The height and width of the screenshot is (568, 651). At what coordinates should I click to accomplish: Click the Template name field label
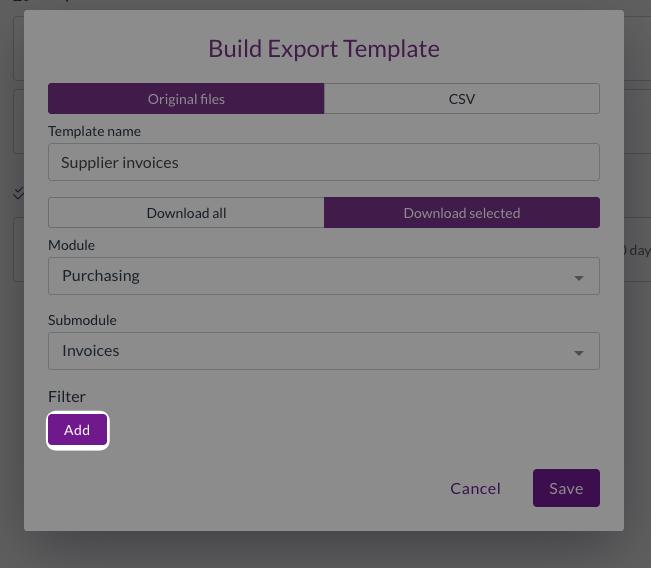tap(94, 131)
